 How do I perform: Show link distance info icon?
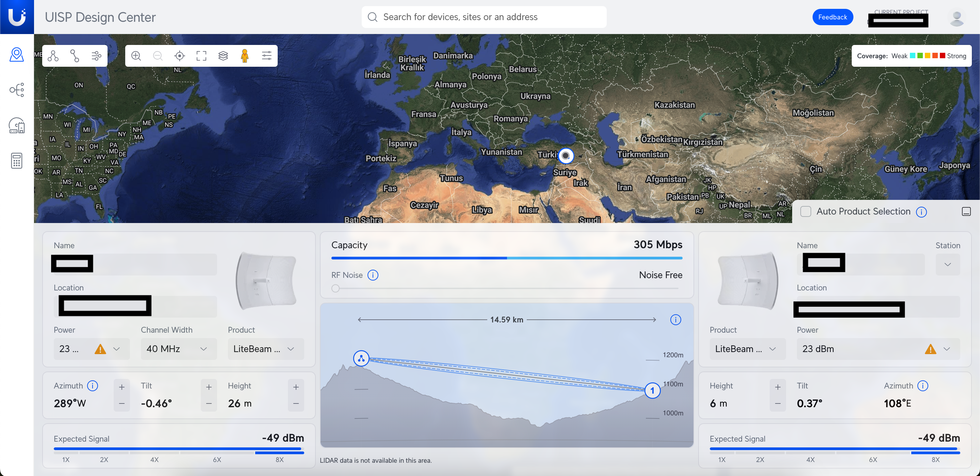click(x=676, y=319)
